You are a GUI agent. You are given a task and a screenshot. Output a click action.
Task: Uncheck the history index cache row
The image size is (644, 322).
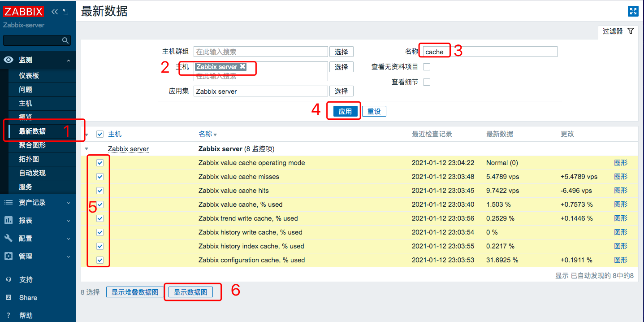click(100, 246)
